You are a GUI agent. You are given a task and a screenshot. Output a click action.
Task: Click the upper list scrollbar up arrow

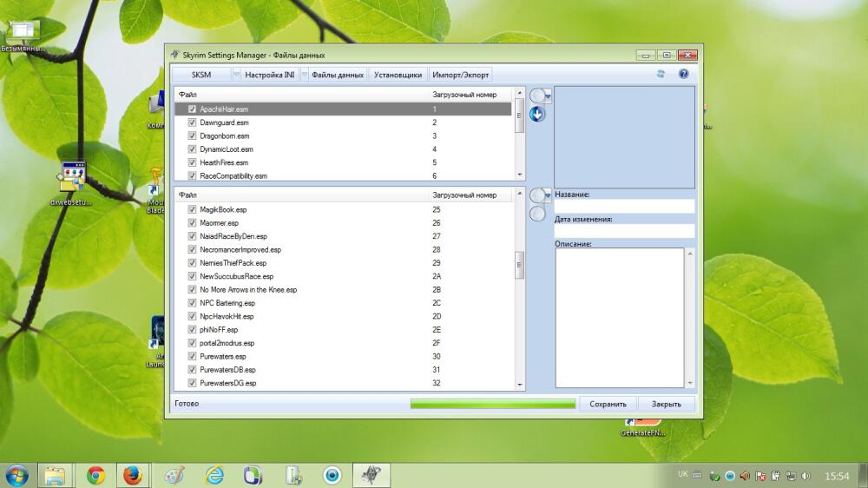519,93
